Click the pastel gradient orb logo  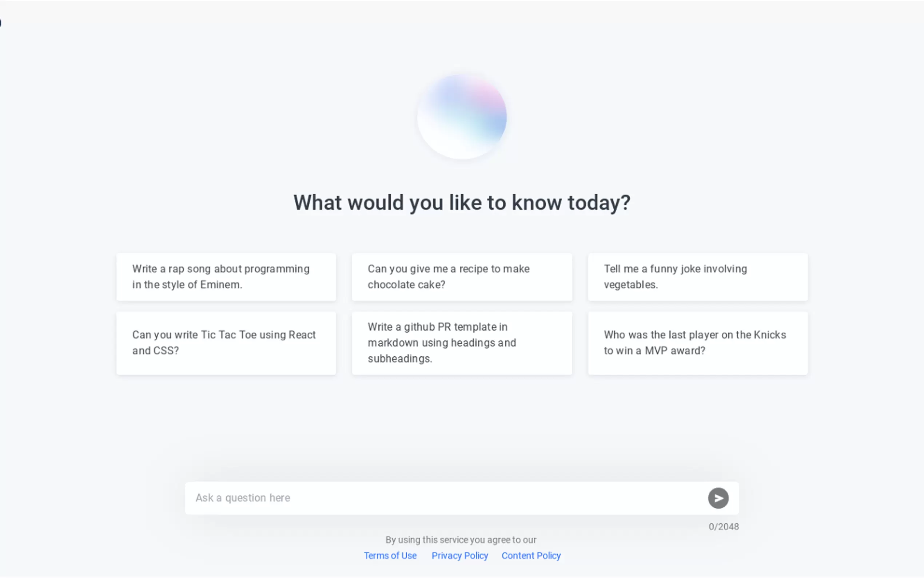tap(462, 116)
